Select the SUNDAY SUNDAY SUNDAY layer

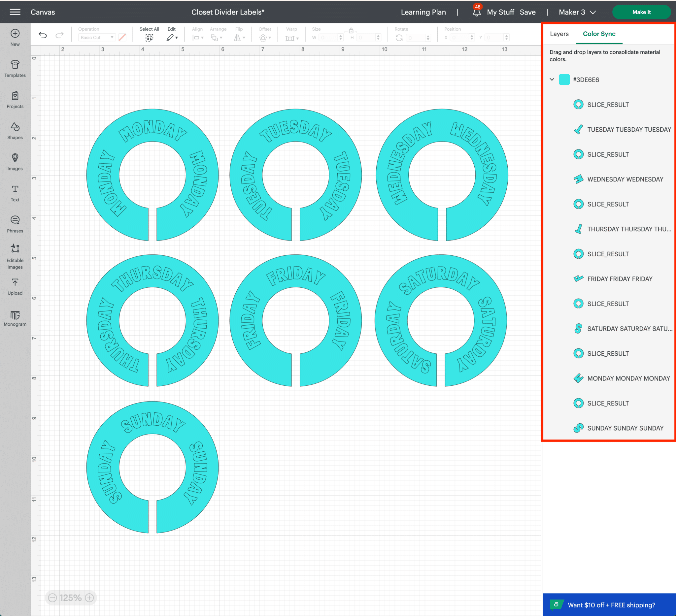pos(625,428)
